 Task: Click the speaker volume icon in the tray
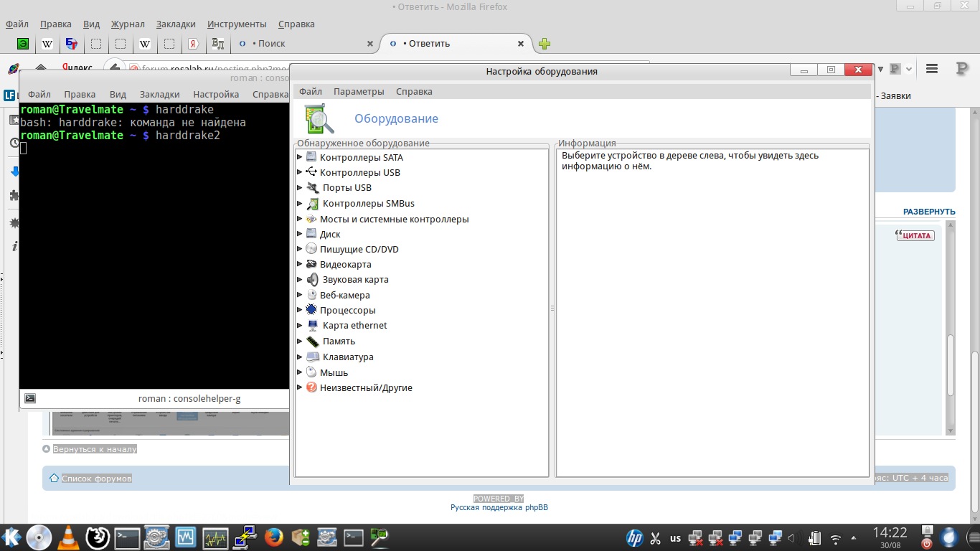792,538
